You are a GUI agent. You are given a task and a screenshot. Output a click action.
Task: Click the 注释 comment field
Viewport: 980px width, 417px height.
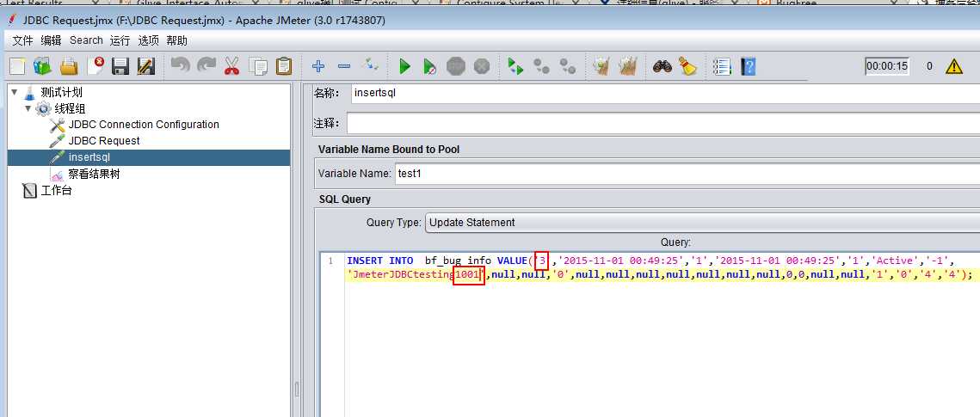pyautogui.click(x=663, y=123)
